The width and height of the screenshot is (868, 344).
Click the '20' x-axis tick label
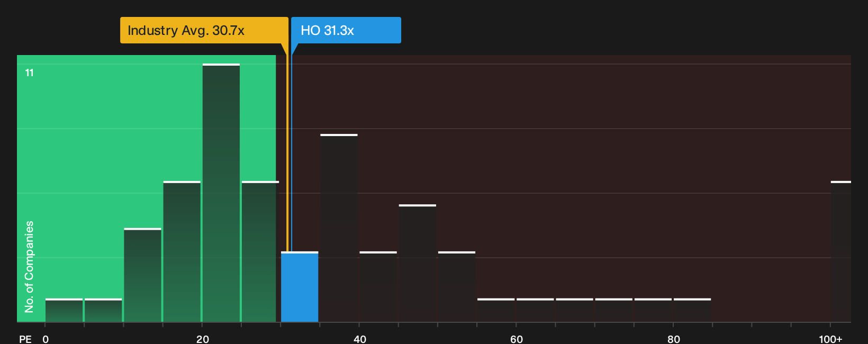[x=203, y=339]
